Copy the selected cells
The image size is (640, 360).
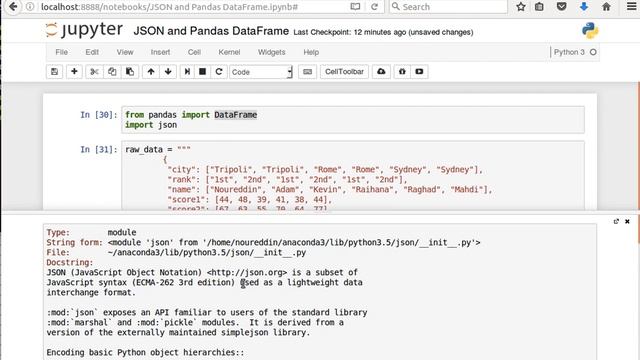coord(112,72)
